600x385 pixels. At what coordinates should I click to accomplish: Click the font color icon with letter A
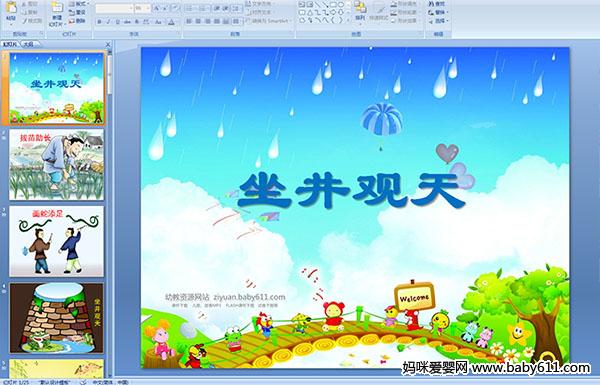pyautogui.click(x=171, y=22)
